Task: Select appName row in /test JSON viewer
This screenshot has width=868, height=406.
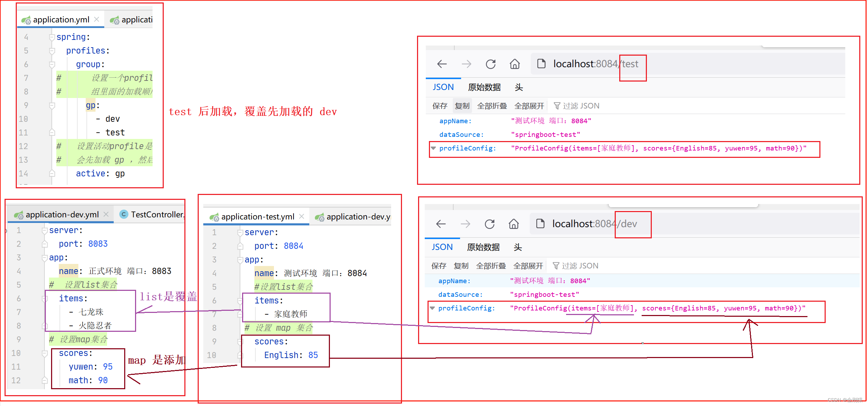Action: [x=635, y=121]
